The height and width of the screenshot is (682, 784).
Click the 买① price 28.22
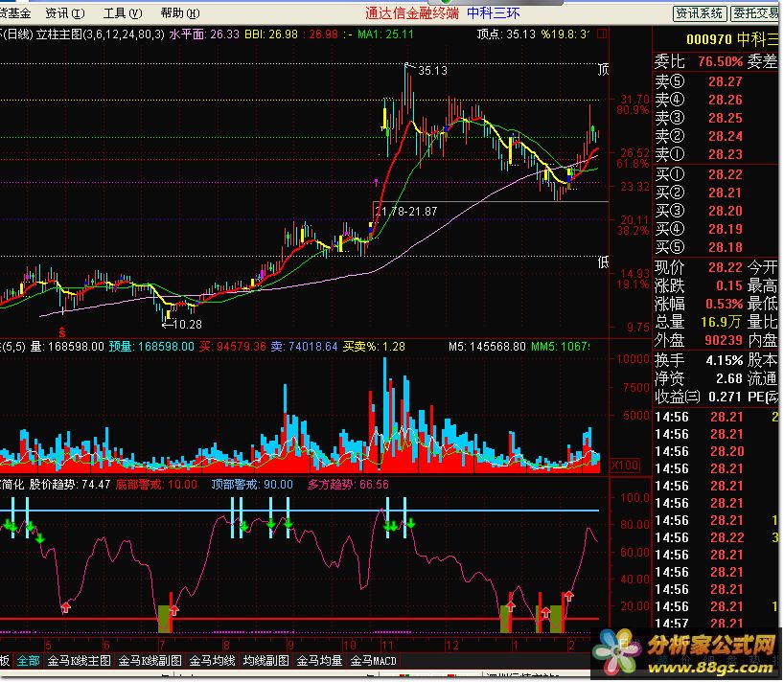click(726, 174)
